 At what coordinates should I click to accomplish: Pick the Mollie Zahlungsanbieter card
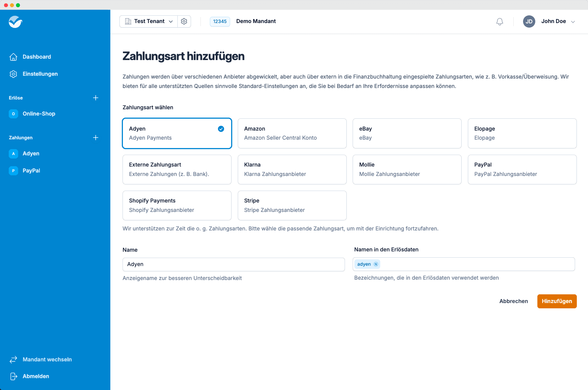(x=407, y=169)
